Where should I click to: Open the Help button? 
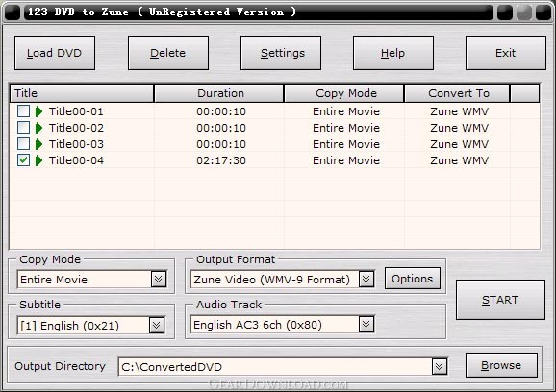[393, 53]
